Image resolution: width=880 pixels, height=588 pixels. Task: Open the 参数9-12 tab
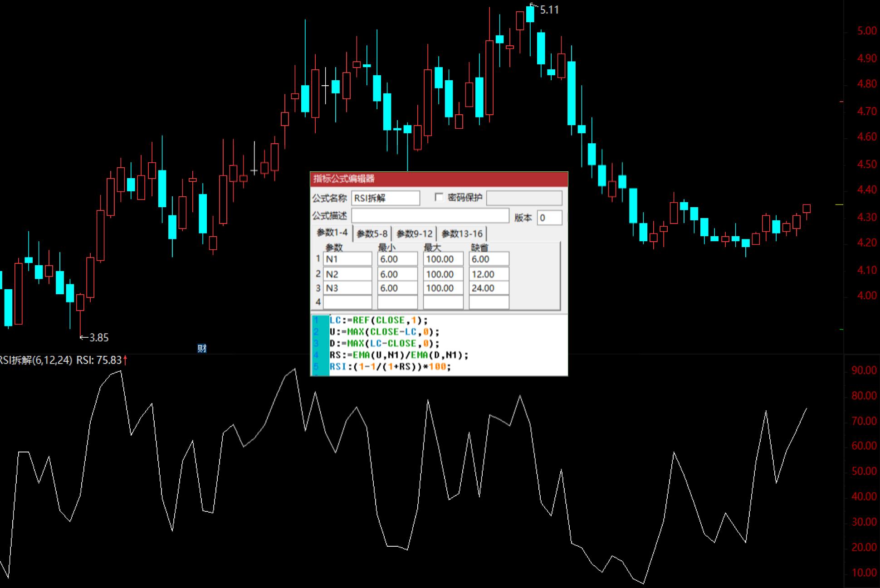414,234
